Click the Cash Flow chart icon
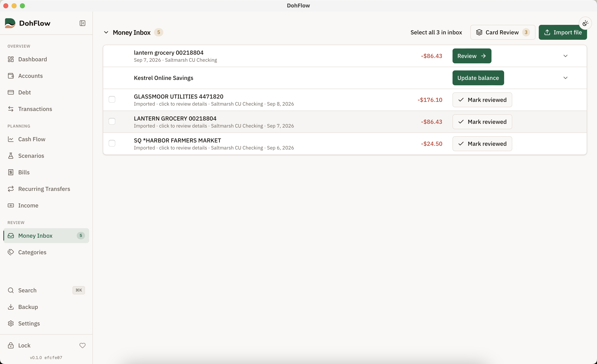The height and width of the screenshot is (364, 597). pos(11,139)
